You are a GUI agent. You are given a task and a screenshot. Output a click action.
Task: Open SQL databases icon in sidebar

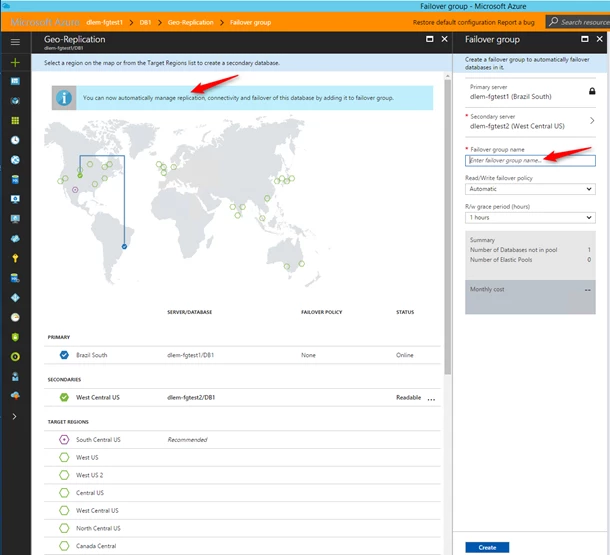pyautogui.click(x=15, y=180)
